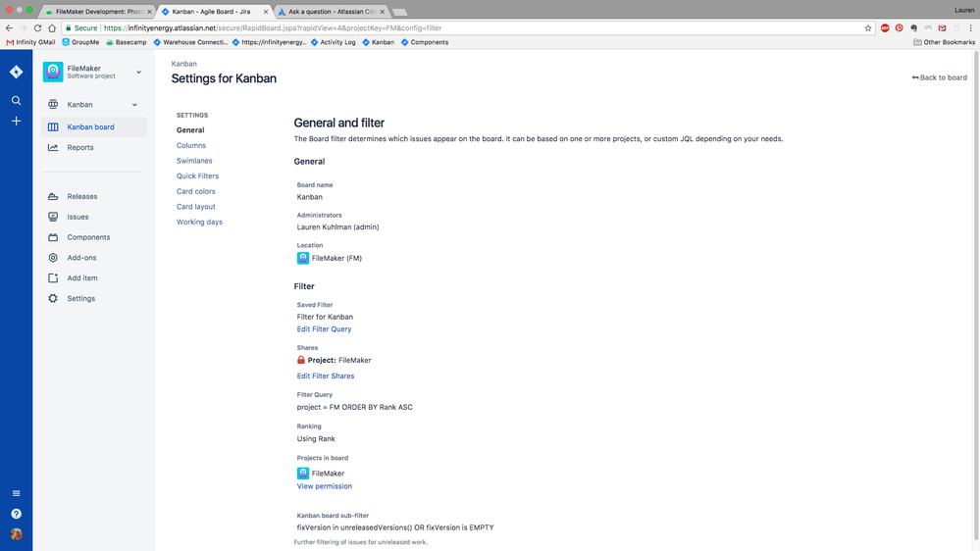
Task: Click Back to board link
Action: coord(939,77)
